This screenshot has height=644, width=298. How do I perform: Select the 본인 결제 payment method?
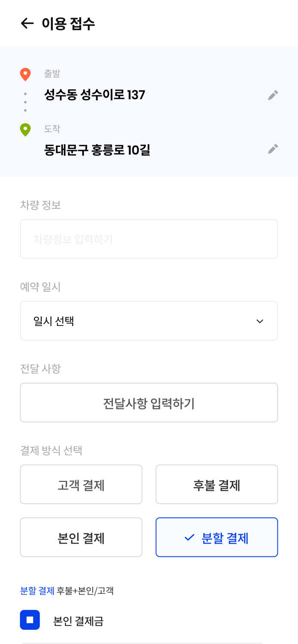(81, 537)
